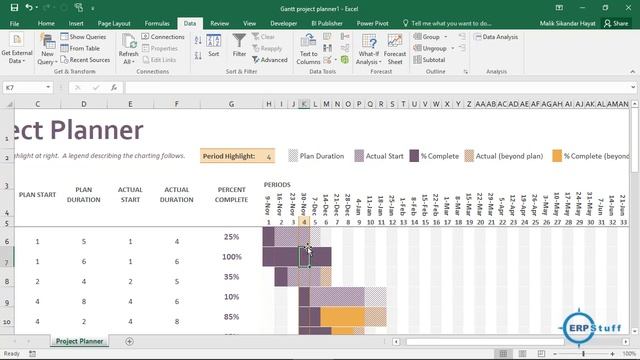The image size is (640, 360).
Task: Switch to Page Layout view
Action: pos(522,353)
